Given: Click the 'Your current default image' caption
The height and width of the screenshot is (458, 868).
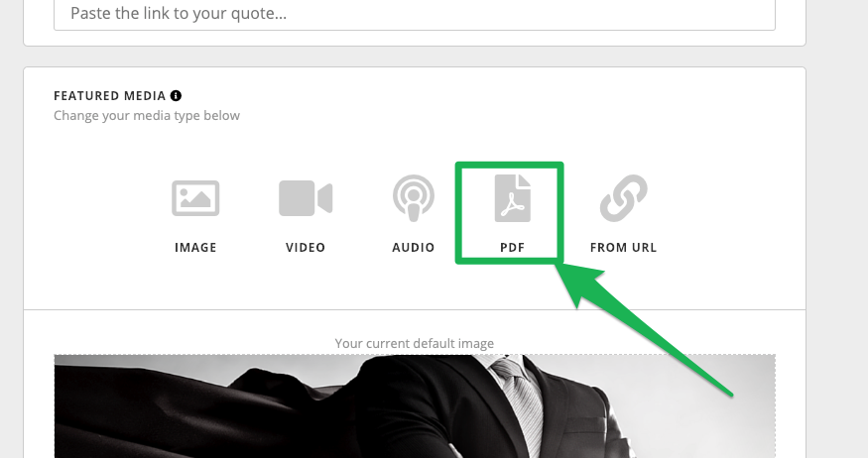Looking at the screenshot, I should pyautogui.click(x=415, y=343).
